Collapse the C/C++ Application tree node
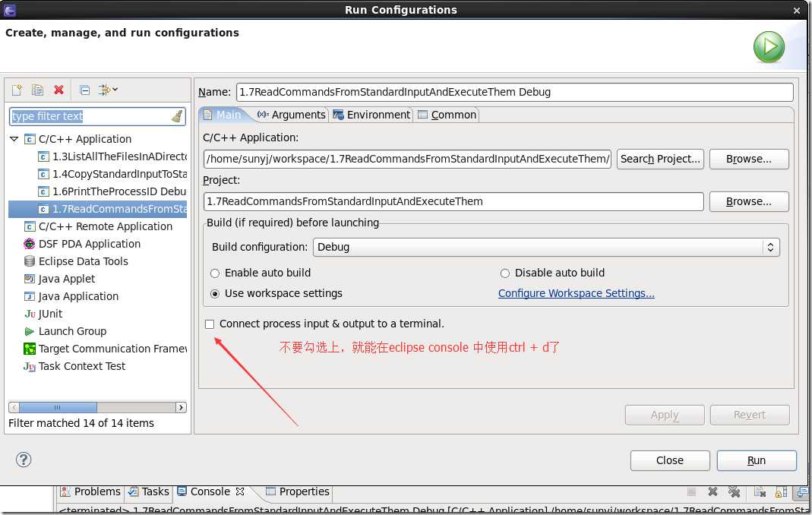This screenshot has height=515, width=812. tap(14, 139)
